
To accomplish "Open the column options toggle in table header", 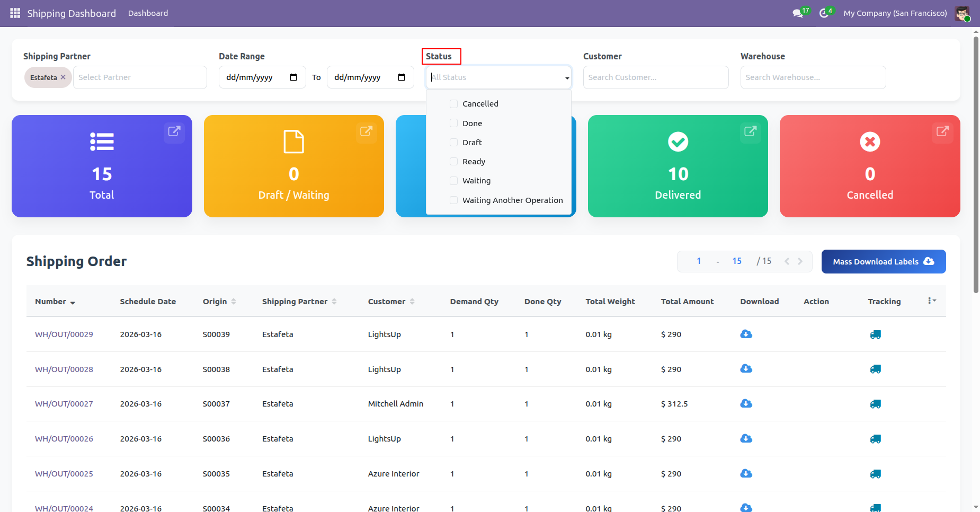I will pyautogui.click(x=932, y=301).
